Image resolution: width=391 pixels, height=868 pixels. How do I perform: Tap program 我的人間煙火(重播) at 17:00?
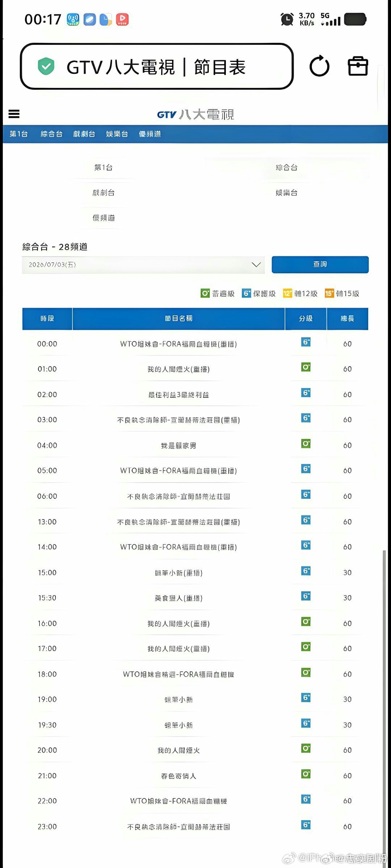coord(178,649)
